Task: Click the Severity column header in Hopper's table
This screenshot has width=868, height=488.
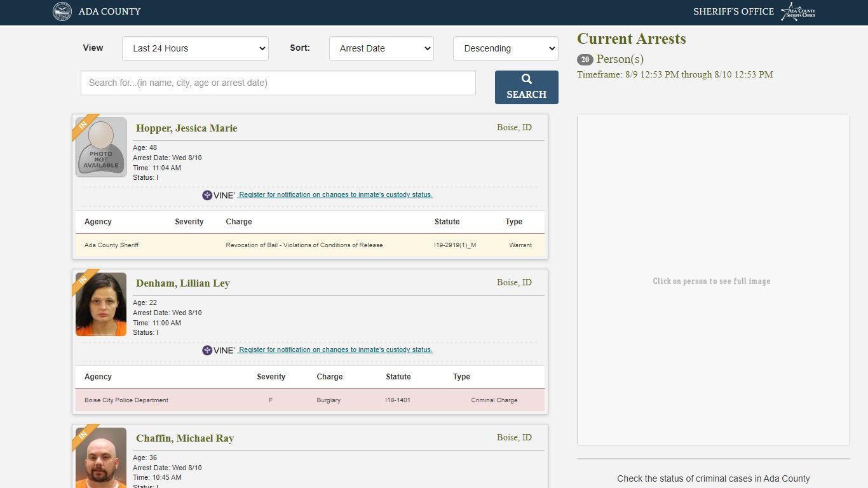Action: tap(189, 222)
